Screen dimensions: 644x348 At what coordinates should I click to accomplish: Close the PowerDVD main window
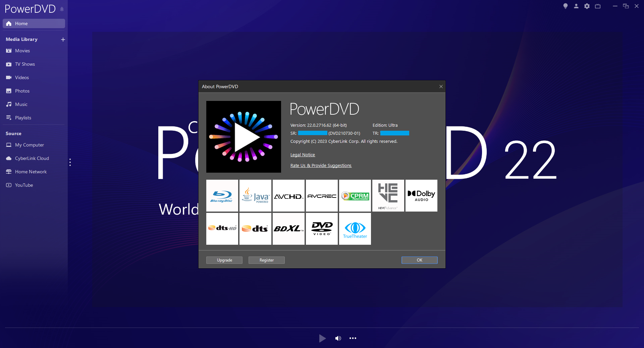click(x=637, y=6)
